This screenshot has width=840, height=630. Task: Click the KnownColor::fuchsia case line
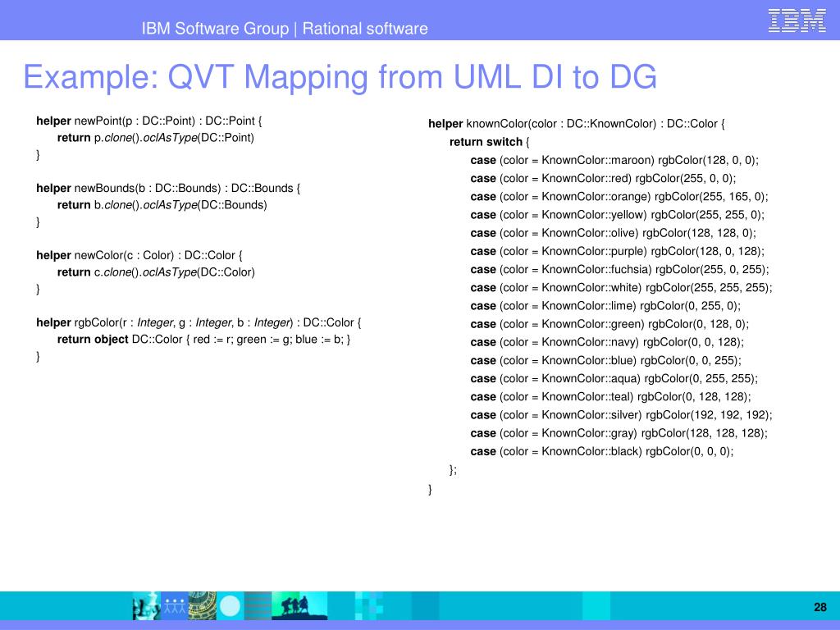pyautogui.click(x=620, y=269)
